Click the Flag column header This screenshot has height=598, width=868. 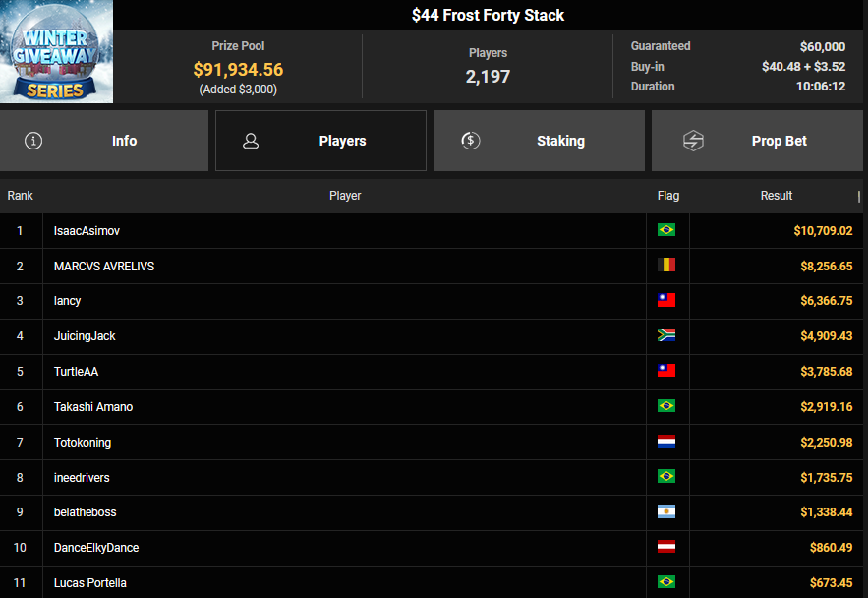pyautogui.click(x=667, y=196)
